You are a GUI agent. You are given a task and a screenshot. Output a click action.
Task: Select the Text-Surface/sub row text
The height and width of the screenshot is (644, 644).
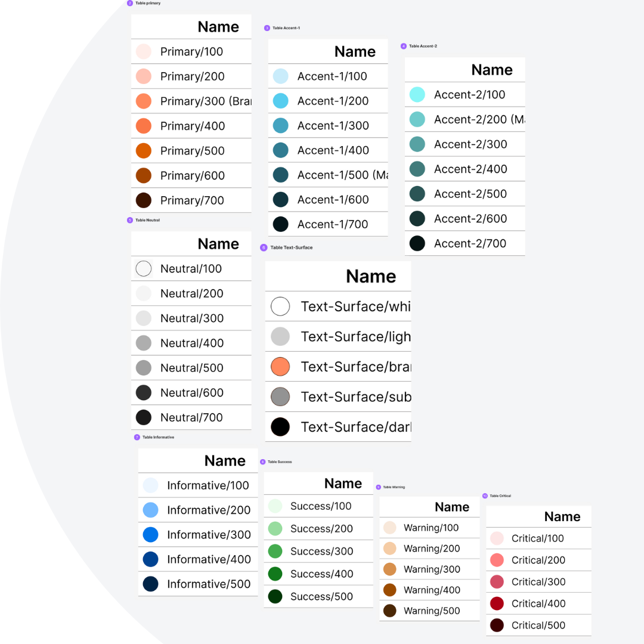point(355,397)
